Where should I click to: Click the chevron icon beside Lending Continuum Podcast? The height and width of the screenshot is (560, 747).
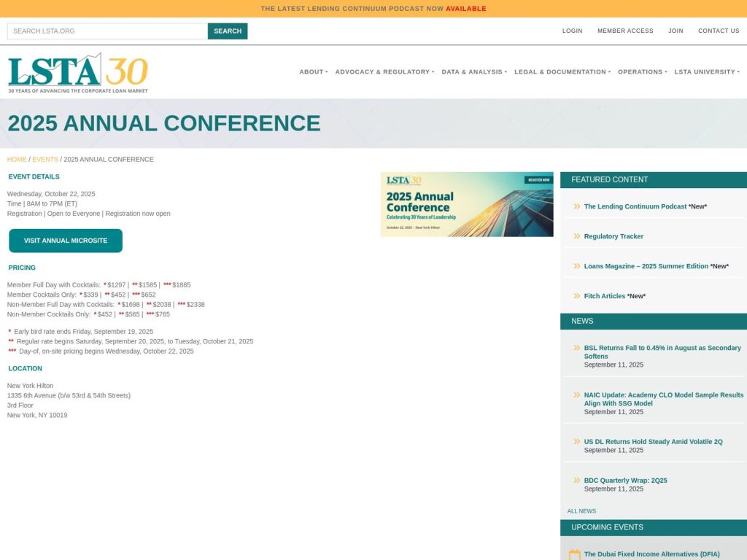tap(576, 206)
